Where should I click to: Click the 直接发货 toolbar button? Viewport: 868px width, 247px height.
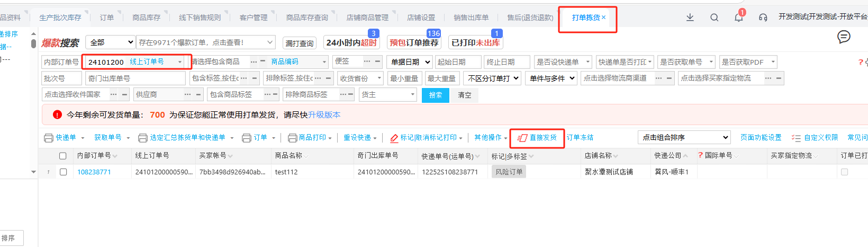pyautogui.click(x=537, y=138)
